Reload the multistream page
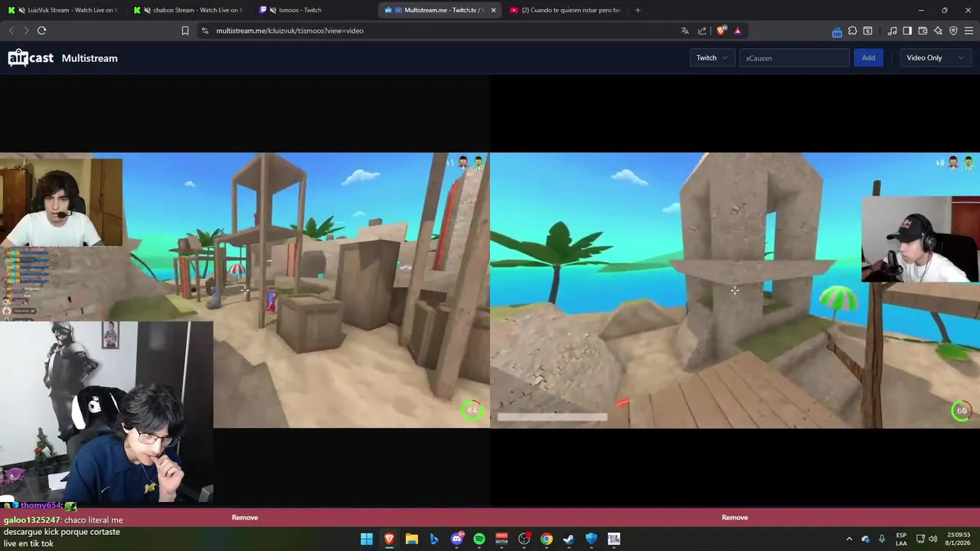Viewport: 980px width, 551px height. [41, 31]
